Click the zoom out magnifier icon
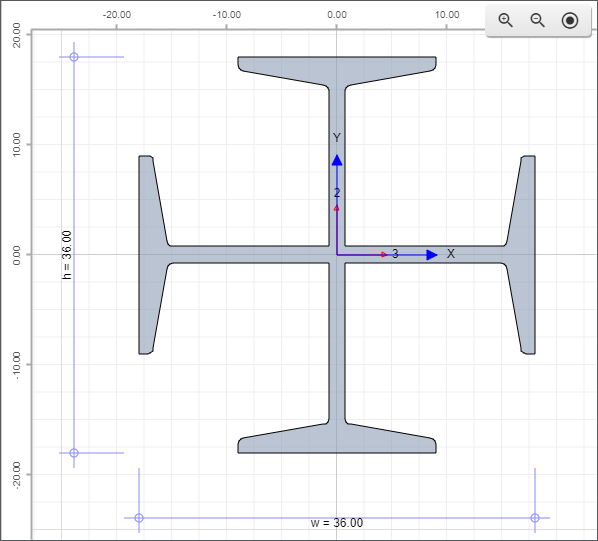This screenshot has height=541, width=598. (538, 20)
